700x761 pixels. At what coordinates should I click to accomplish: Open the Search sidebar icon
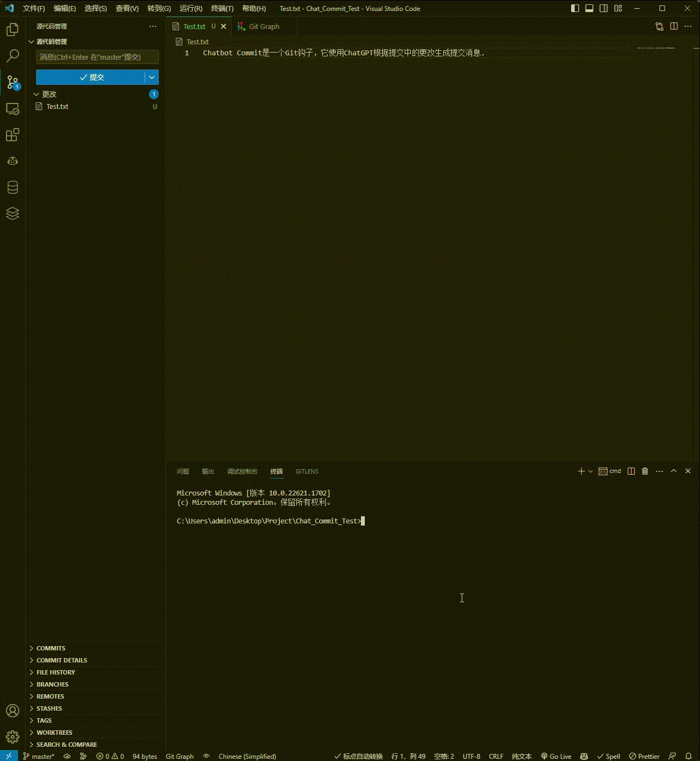tap(12, 56)
